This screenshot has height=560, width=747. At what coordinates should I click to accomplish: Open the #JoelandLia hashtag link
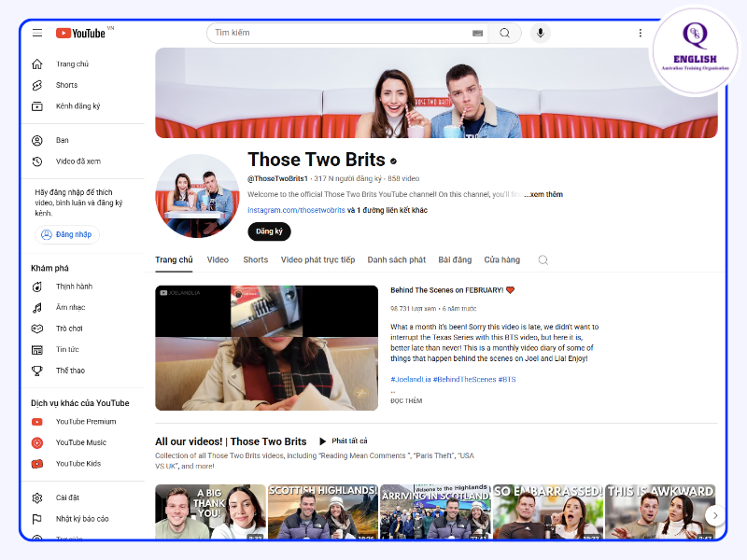tap(411, 380)
